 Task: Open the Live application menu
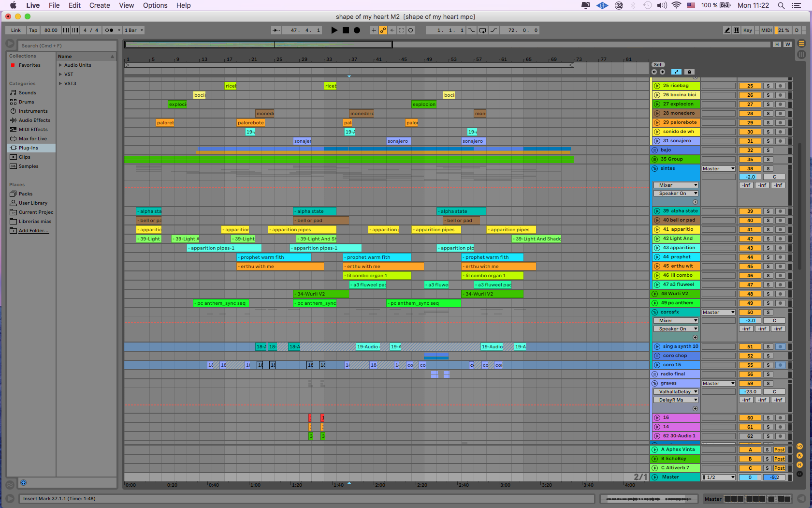pyautogui.click(x=33, y=5)
